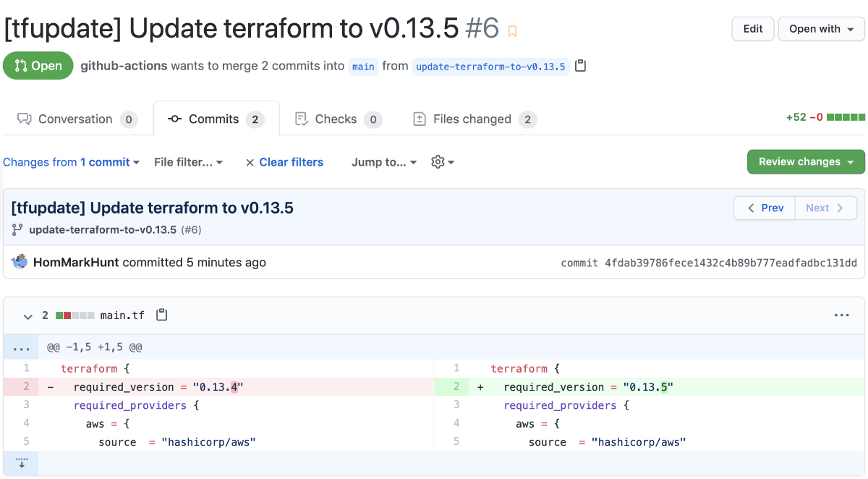Click head branch update-terraform-to-v0.13.5 label
868x479 pixels.
click(x=490, y=67)
